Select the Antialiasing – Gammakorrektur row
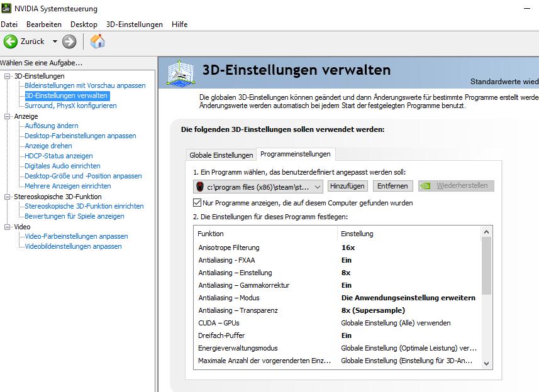539x392 pixels. click(338, 285)
